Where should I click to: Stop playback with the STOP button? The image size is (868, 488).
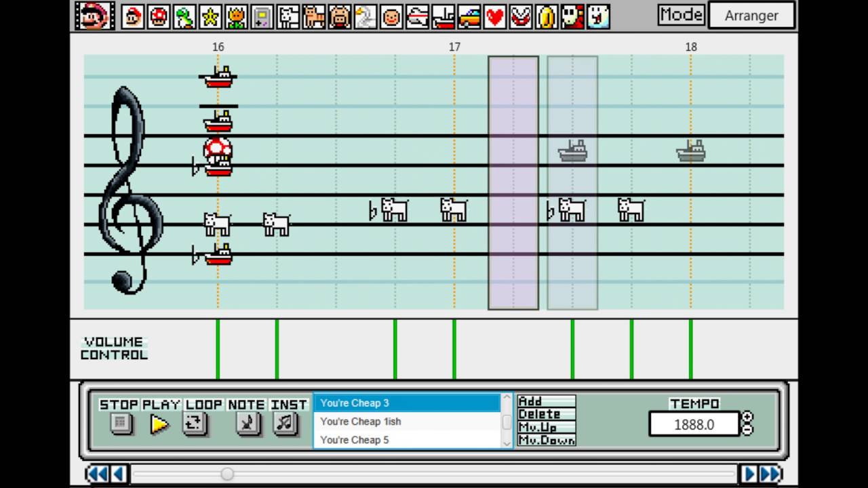(121, 424)
